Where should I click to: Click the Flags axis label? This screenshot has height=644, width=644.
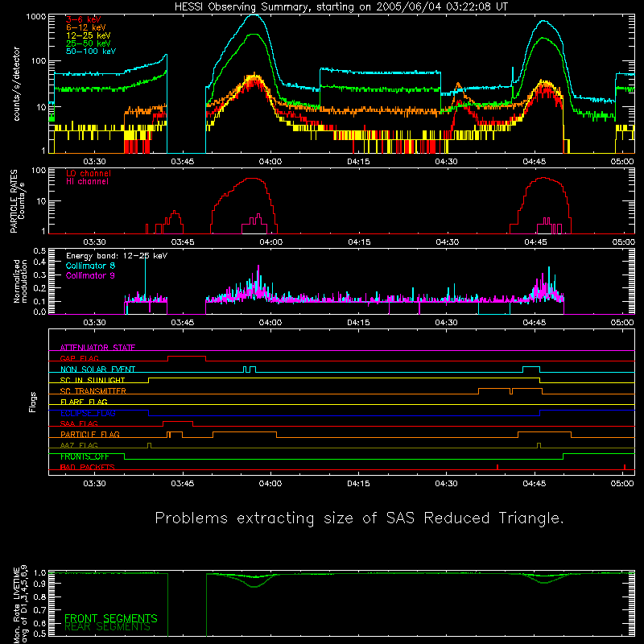coord(33,402)
